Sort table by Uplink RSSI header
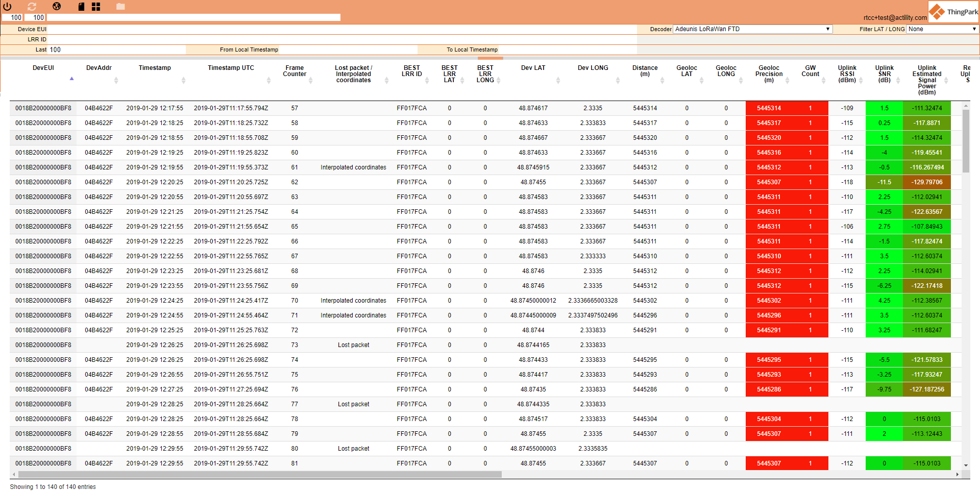Image resolution: width=980 pixels, height=491 pixels. coord(847,74)
